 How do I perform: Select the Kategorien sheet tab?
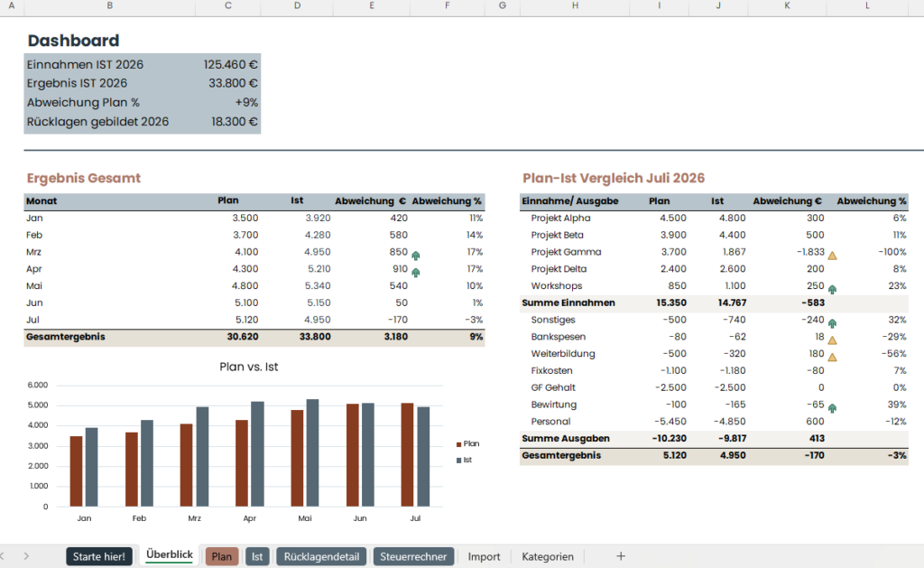point(548,557)
